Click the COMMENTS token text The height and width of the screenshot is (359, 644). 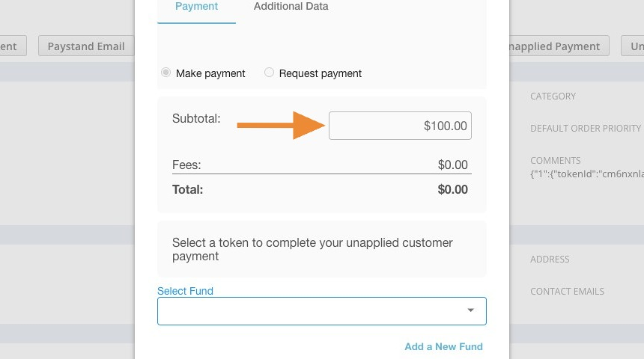pyautogui.click(x=587, y=174)
